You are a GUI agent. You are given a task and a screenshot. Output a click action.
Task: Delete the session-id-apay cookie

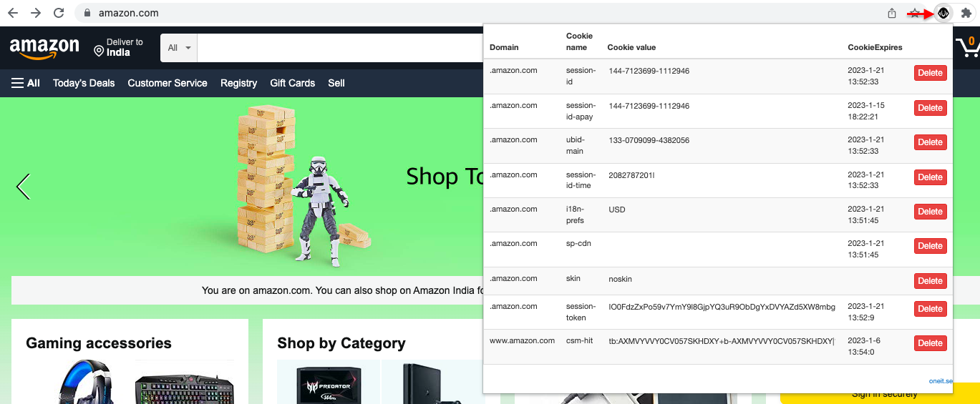931,108
